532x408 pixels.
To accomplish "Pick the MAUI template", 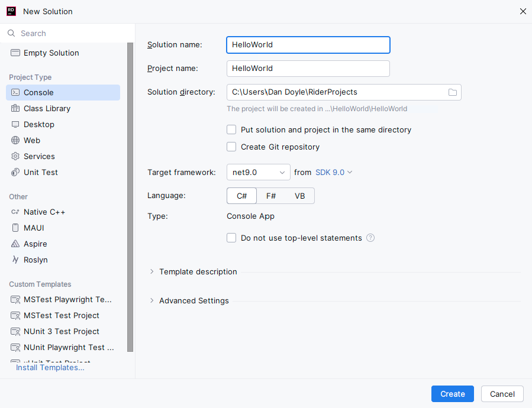I will click(x=63, y=228).
